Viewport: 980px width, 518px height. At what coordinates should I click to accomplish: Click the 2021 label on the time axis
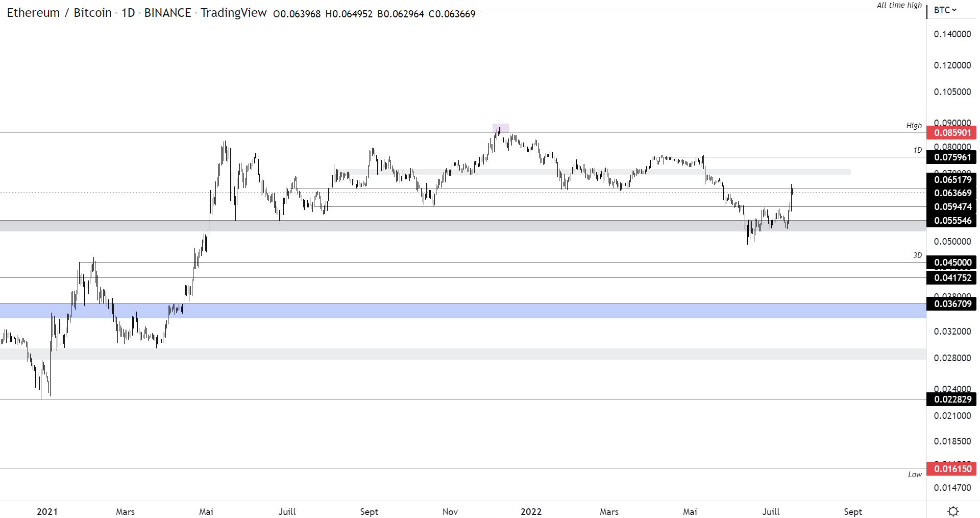click(x=47, y=512)
